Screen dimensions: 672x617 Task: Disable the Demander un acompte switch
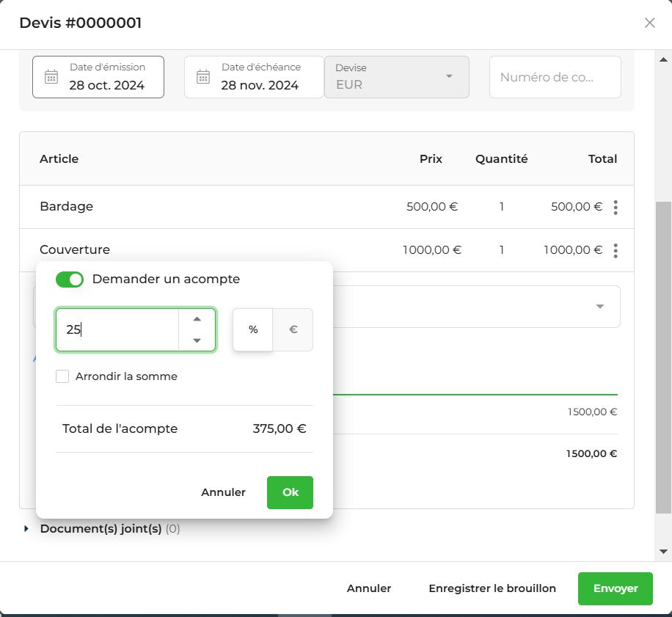tap(70, 280)
